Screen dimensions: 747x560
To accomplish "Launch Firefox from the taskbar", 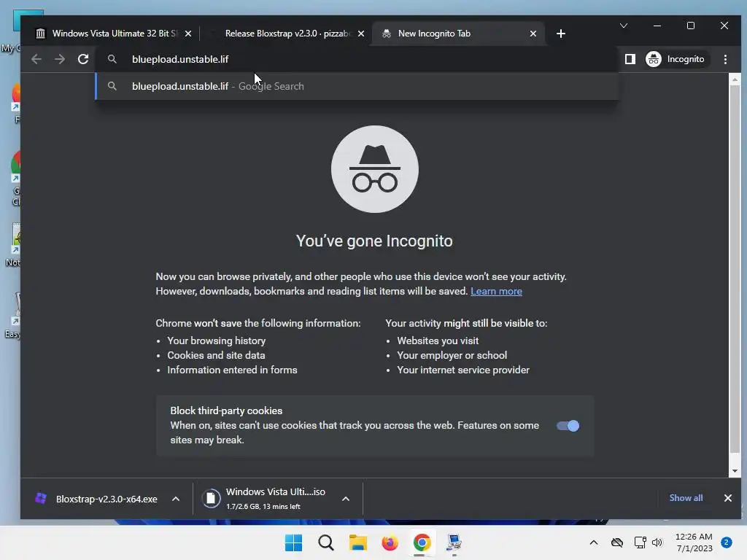I will tap(390, 542).
